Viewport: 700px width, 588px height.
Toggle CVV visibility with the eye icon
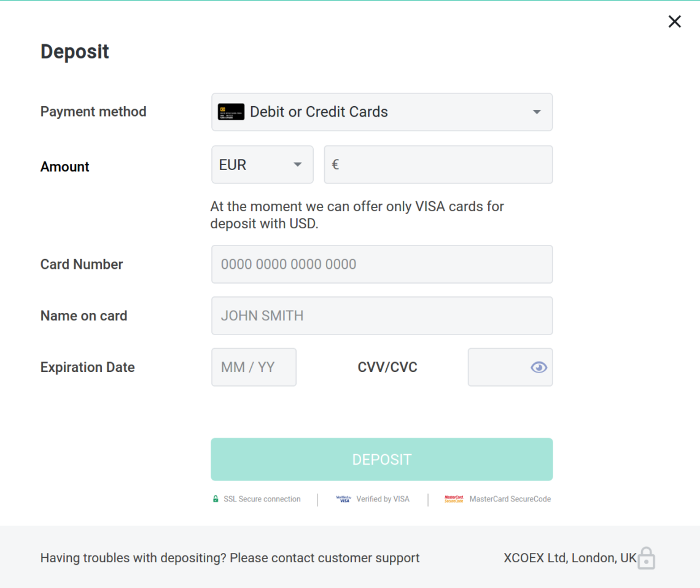point(539,367)
